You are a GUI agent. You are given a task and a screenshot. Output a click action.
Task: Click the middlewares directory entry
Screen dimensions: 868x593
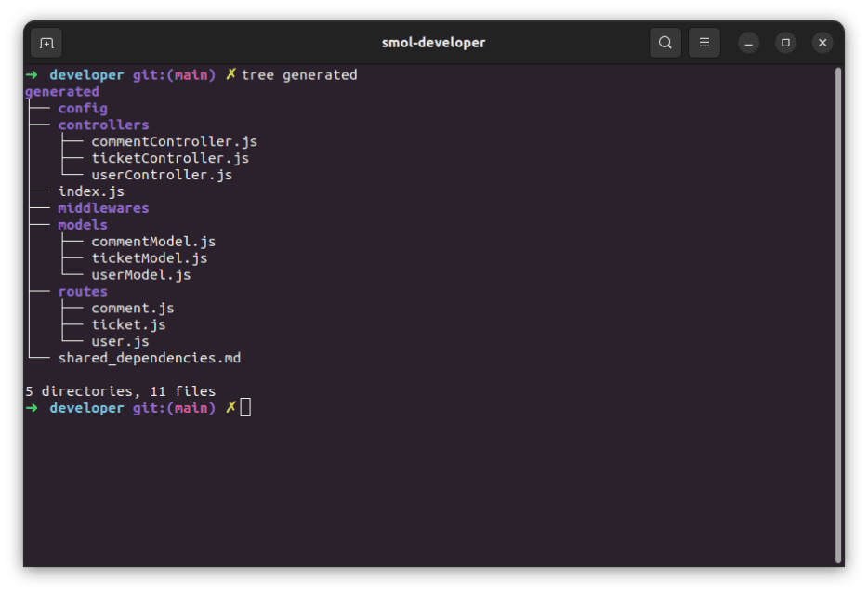tap(103, 207)
